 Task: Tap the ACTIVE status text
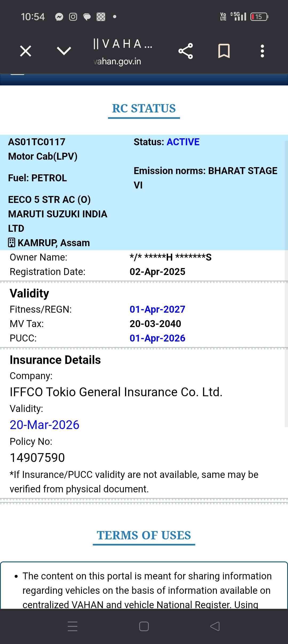[x=183, y=142]
